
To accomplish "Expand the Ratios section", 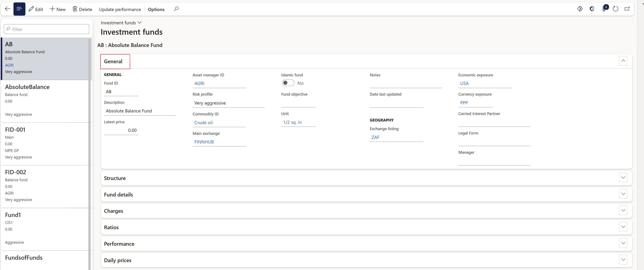I will coord(623,227).
